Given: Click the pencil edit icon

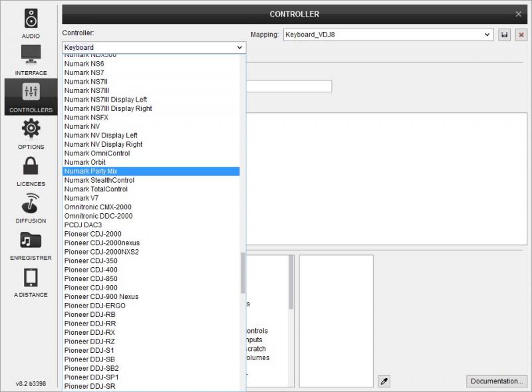Looking at the screenshot, I should pyautogui.click(x=384, y=381).
